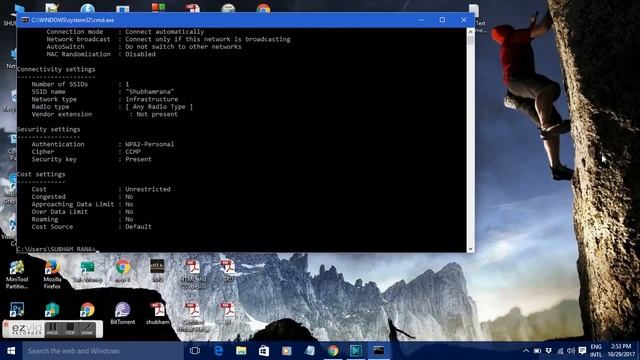The height and width of the screenshot is (360, 640).
Task: Open the shubham PDF desktop file
Action: 158,313
